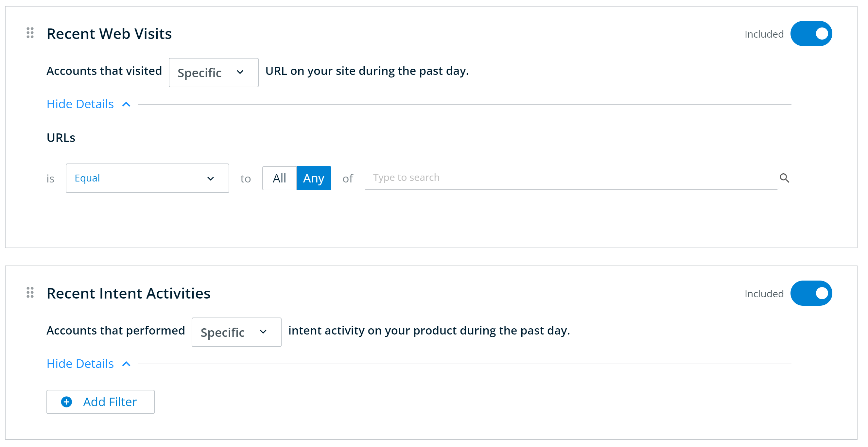Click the Recent Intent Activities heading

pyautogui.click(x=129, y=293)
